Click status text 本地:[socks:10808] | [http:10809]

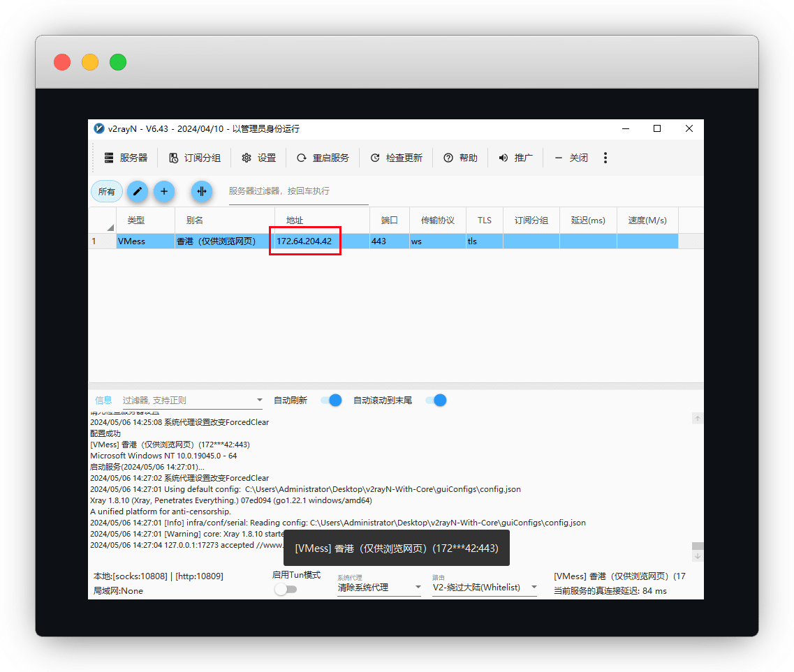pyautogui.click(x=159, y=576)
